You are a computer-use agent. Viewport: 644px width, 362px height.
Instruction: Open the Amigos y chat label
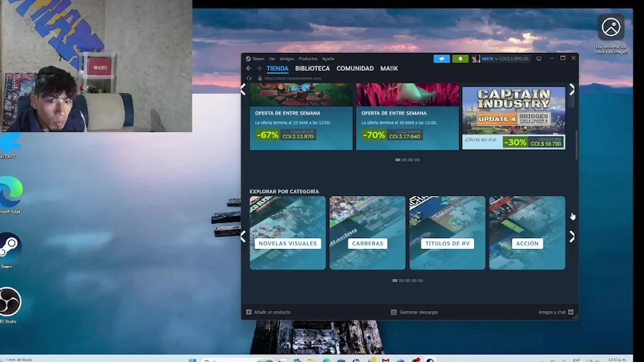click(552, 312)
